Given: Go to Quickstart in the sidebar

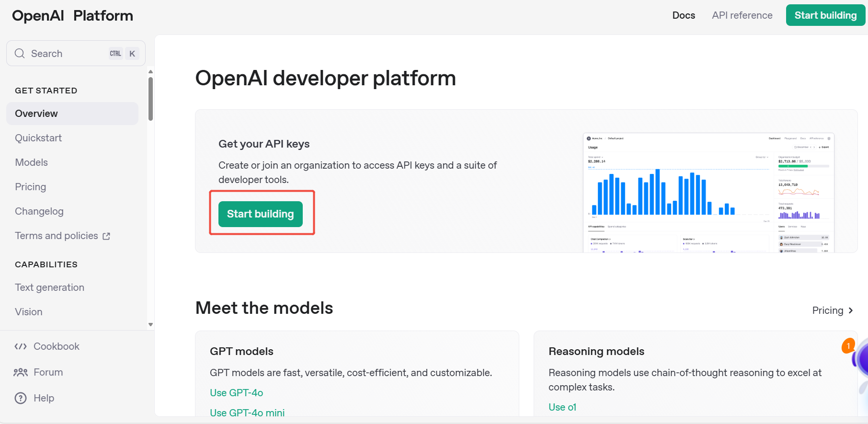Looking at the screenshot, I should [x=38, y=138].
